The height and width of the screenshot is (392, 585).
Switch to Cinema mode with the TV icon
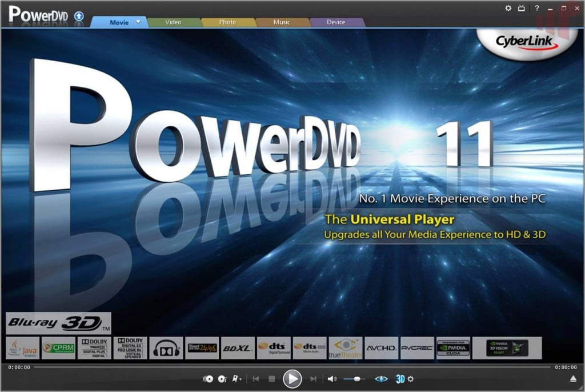(522, 8)
